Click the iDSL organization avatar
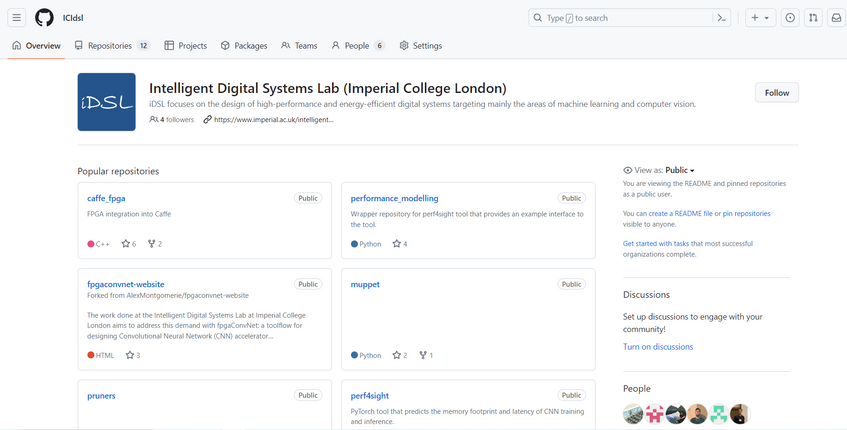This screenshot has width=847, height=430. [106, 102]
